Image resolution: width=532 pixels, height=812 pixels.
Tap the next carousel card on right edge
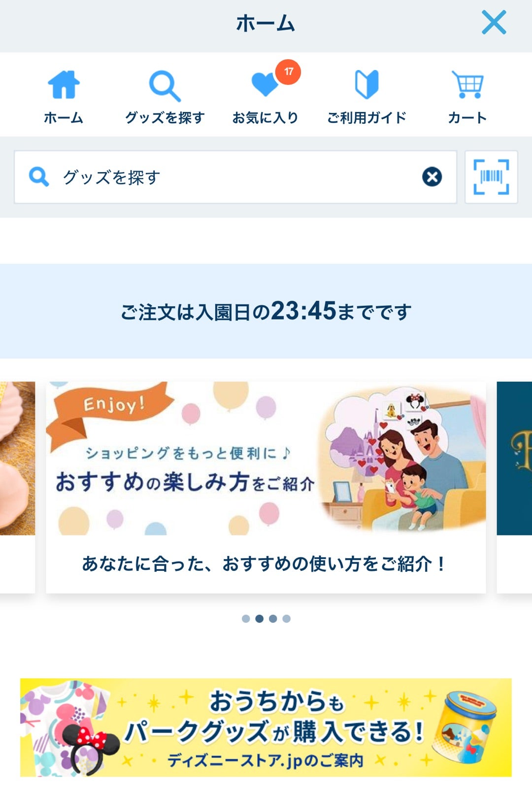[514, 487]
